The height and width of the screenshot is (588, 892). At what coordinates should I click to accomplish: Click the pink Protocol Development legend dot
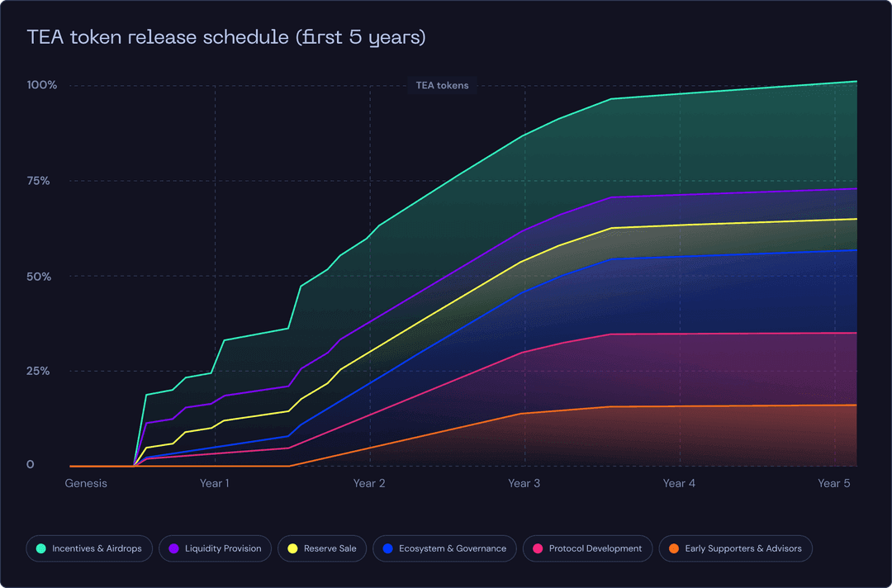537,548
